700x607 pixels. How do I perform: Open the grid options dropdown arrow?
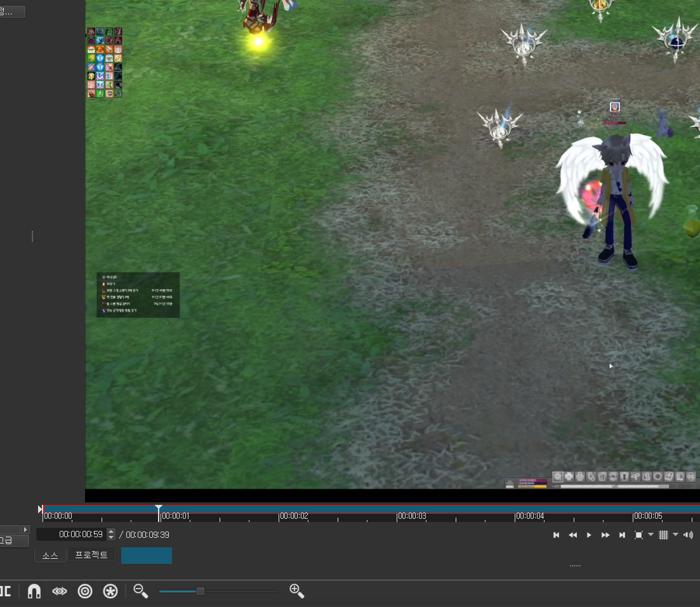pyautogui.click(x=675, y=534)
